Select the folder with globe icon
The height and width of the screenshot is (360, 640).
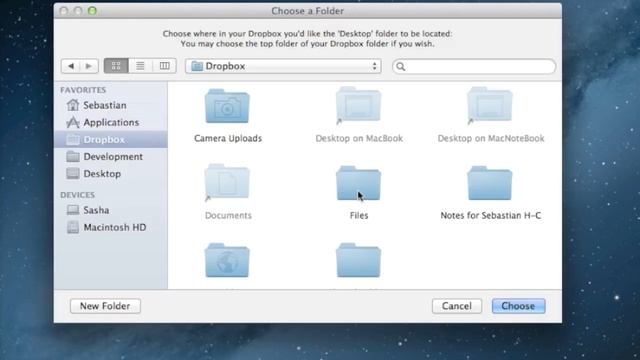click(227, 260)
